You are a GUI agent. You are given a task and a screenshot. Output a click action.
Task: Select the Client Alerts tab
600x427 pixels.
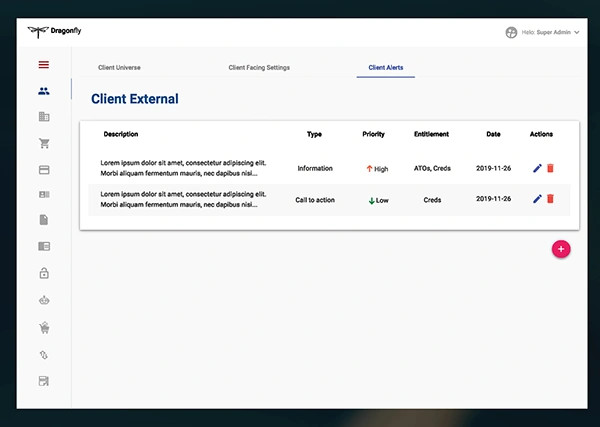point(386,68)
